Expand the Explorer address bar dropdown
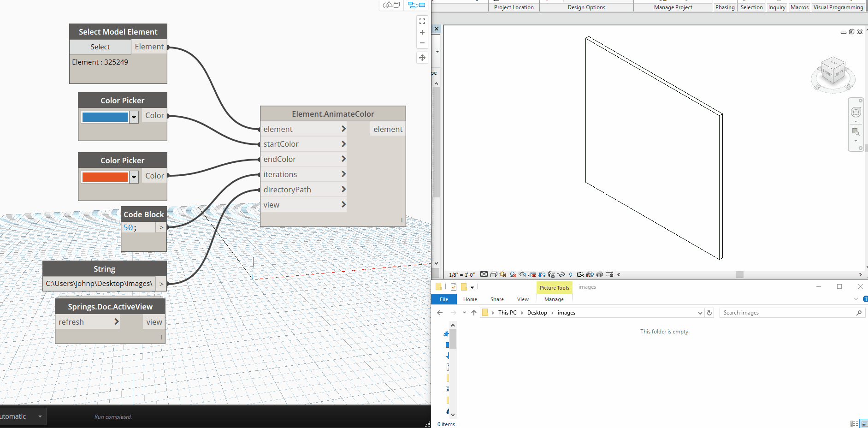Screen dimensions: 868x428 pyautogui.click(x=700, y=313)
